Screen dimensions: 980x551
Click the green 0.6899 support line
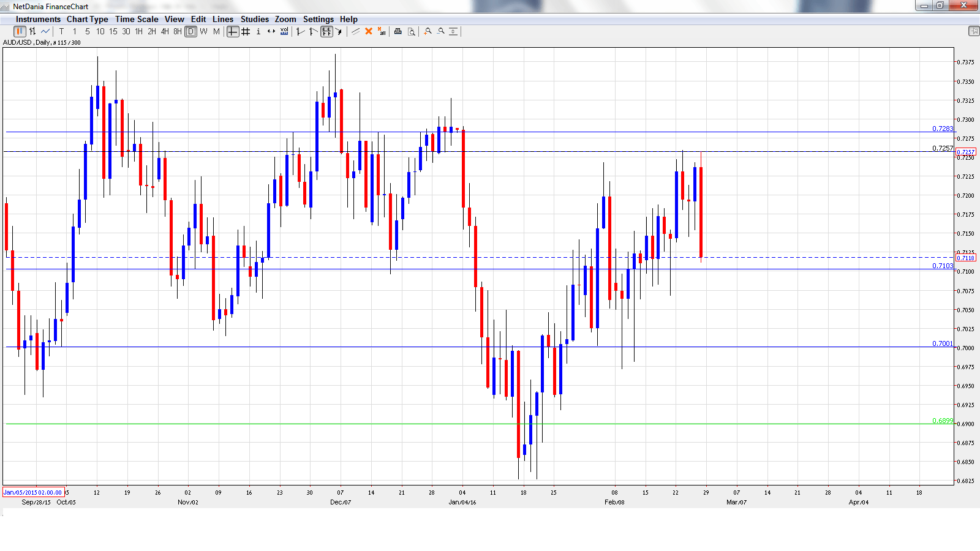click(x=429, y=423)
